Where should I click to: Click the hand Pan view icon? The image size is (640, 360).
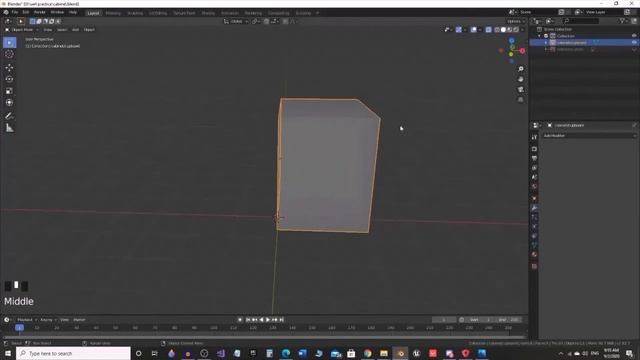(x=520, y=79)
